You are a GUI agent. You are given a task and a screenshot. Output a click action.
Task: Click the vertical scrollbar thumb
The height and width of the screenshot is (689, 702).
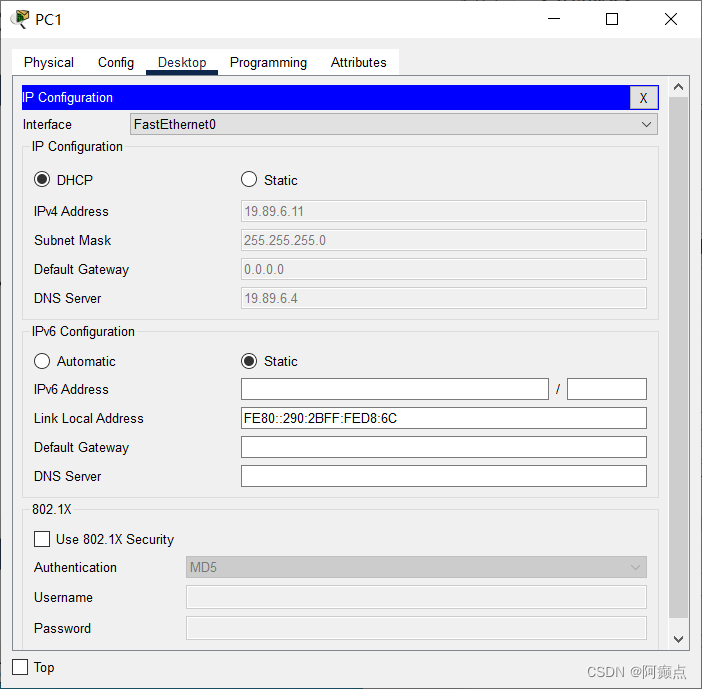click(678, 357)
